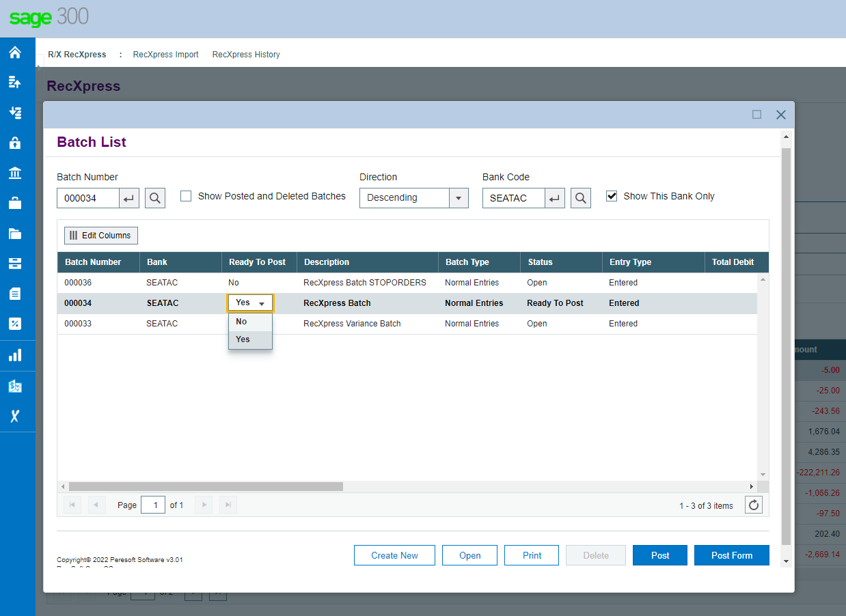Open the bar chart reports icon
The image size is (846, 616).
coord(15,355)
